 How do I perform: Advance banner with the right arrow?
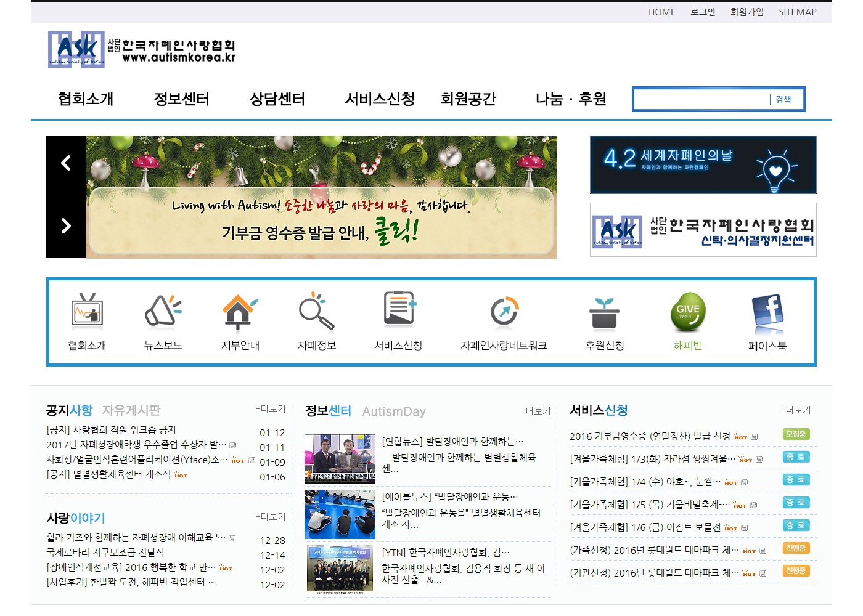pyautogui.click(x=66, y=226)
